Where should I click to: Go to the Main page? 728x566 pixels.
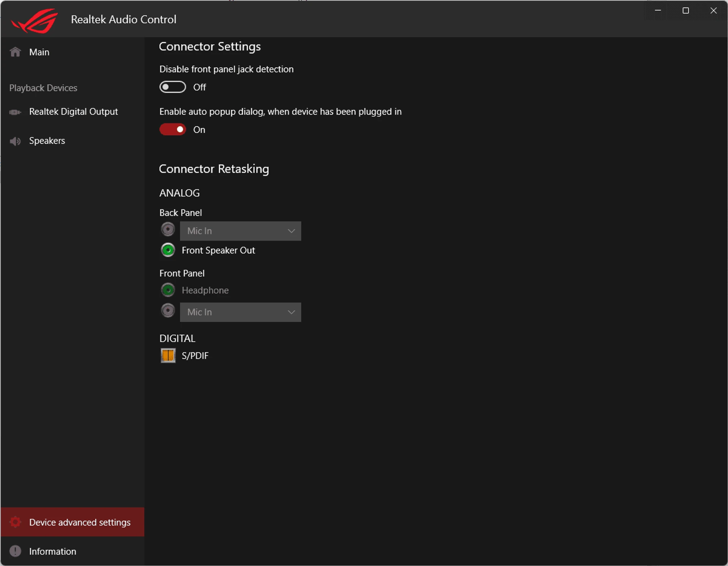click(72, 52)
